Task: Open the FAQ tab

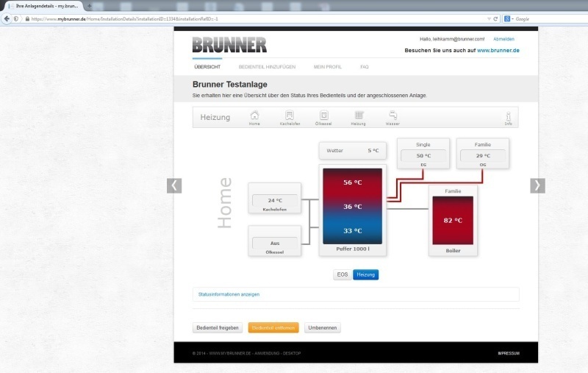Action: coord(364,67)
